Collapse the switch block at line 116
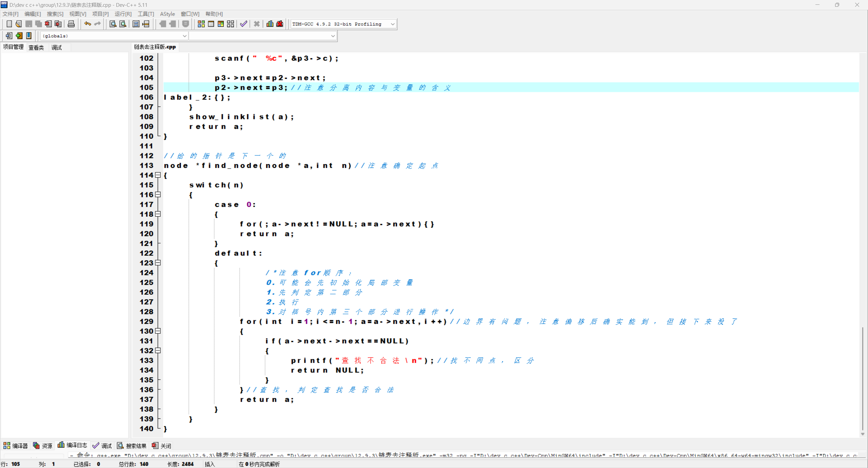The height and width of the screenshot is (468, 868). [x=158, y=195]
